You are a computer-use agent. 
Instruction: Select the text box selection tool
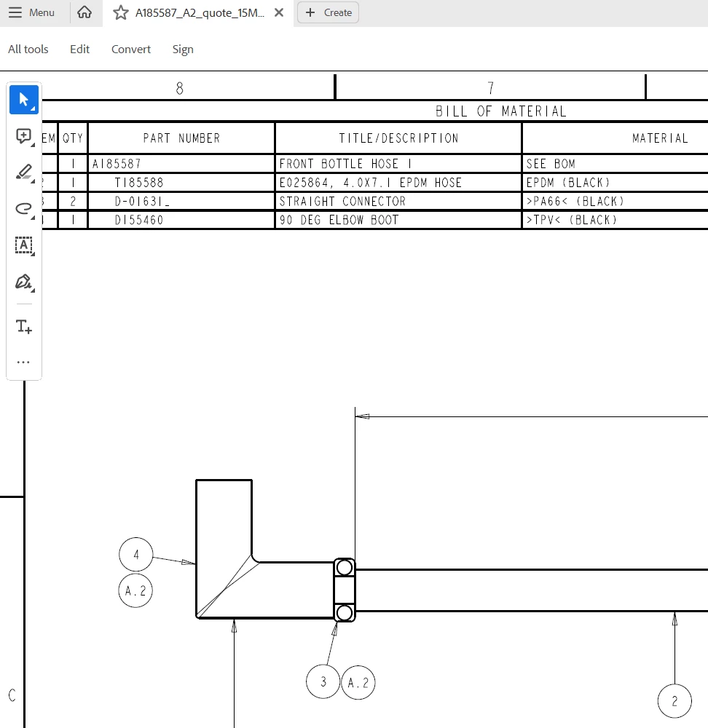click(x=24, y=245)
